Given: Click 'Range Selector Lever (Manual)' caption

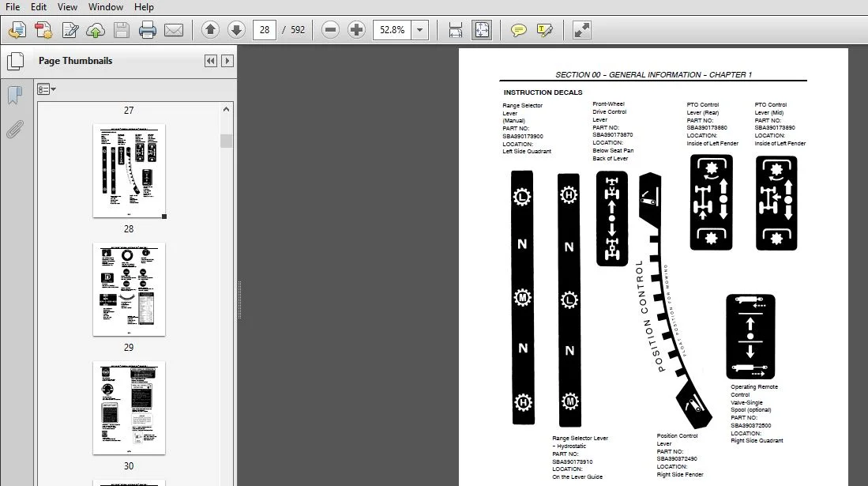Looking at the screenshot, I should click(523, 112).
